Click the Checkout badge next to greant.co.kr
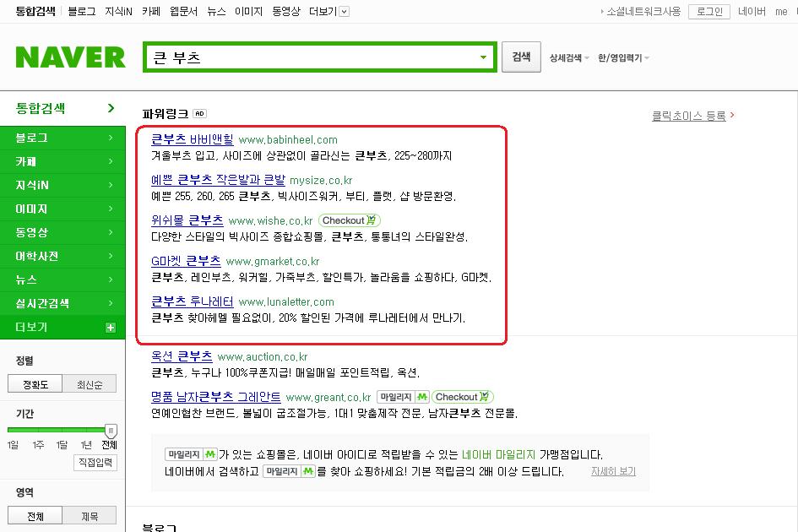The width and height of the screenshot is (798, 532). coord(463,397)
